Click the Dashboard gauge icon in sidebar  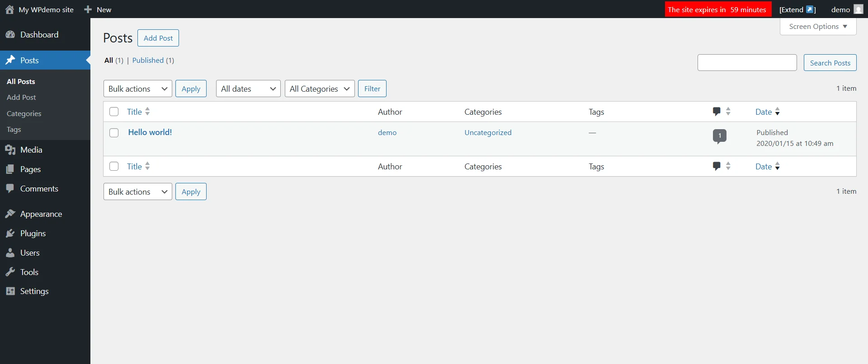click(10, 35)
